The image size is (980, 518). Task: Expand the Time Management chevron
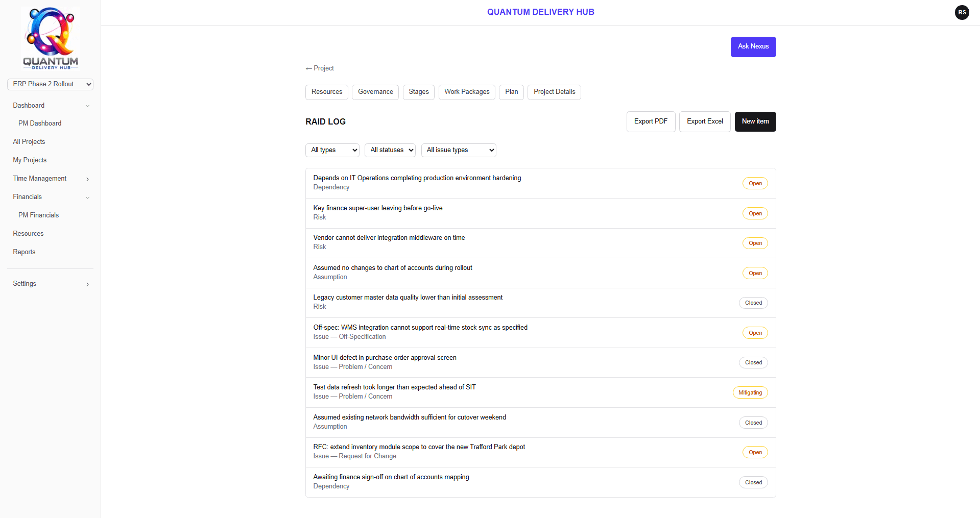[x=87, y=179]
